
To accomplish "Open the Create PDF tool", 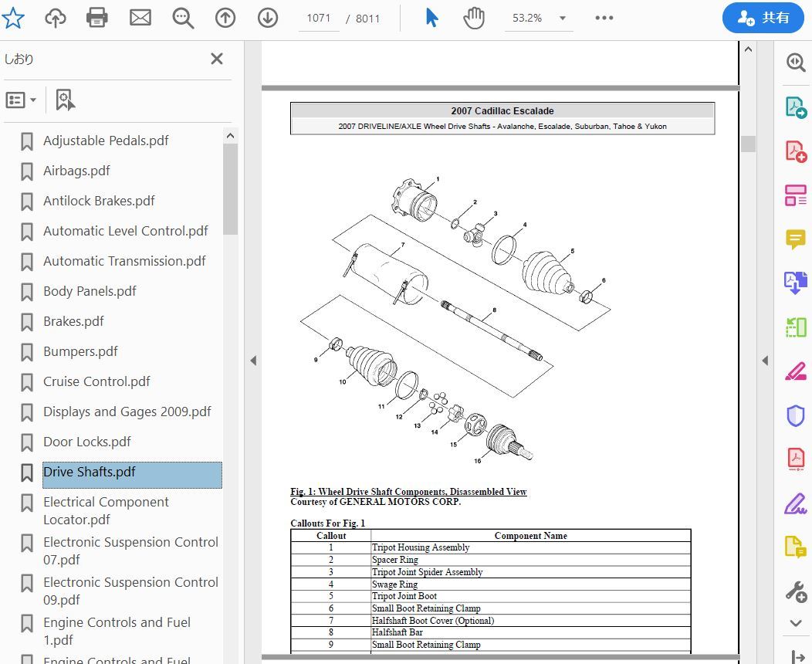I will pos(796,151).
